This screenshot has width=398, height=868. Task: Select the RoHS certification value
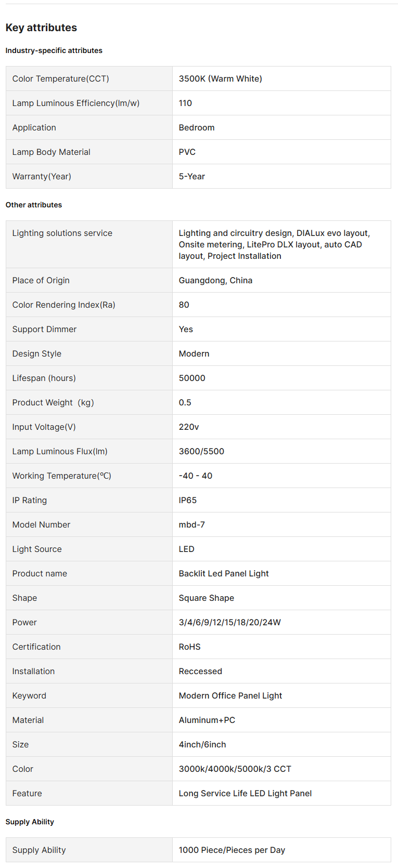(x=189, y=647)
